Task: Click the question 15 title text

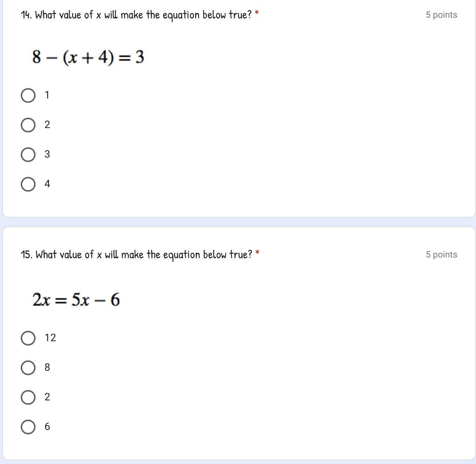Action: [x=137, y=255]
